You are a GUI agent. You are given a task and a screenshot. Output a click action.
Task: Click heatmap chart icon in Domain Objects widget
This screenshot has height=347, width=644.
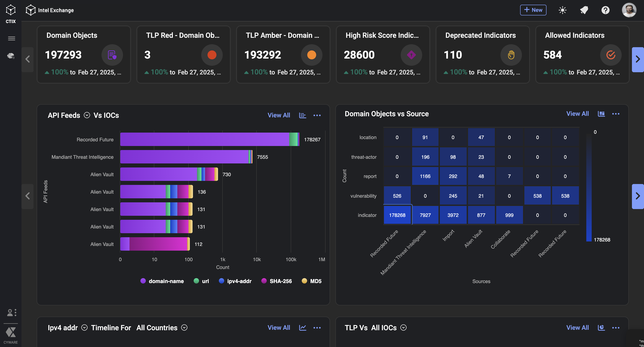point(601,114)
